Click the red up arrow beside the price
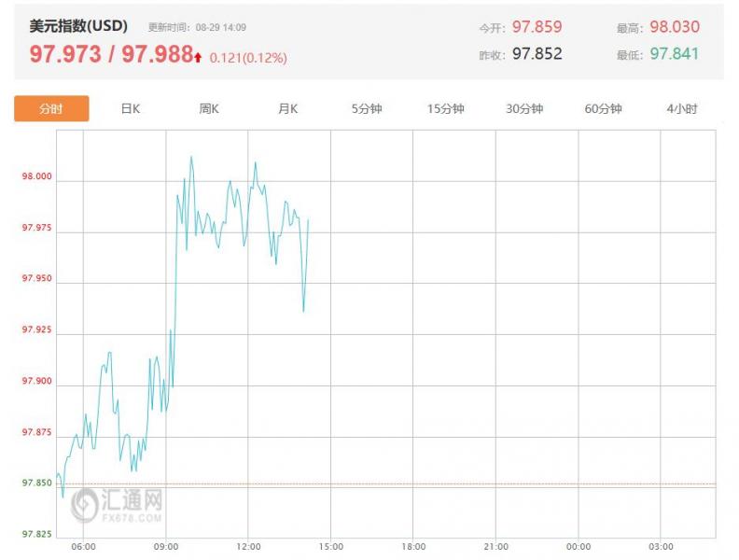Viewport: 739px width, 560px height. tap(198, 57)
